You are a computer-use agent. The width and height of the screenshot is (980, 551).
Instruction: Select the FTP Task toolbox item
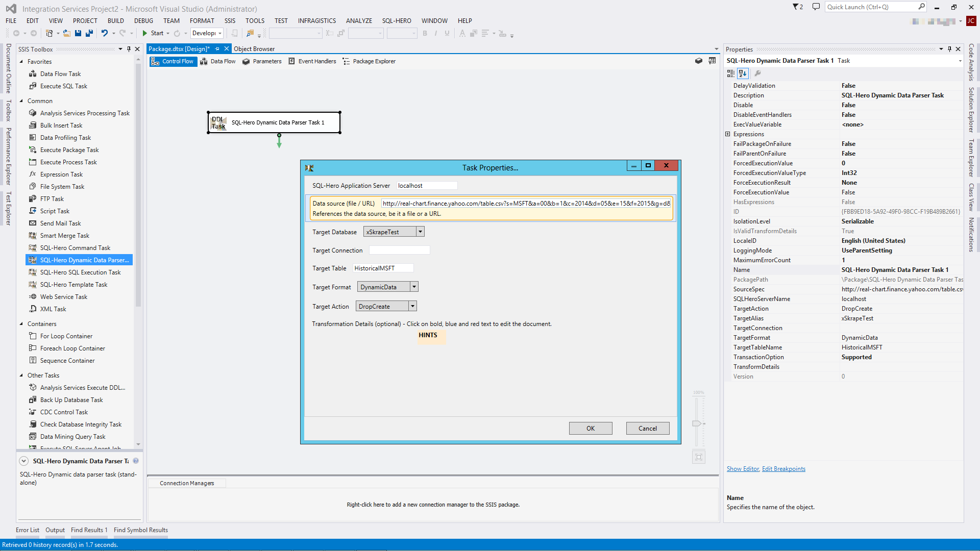[52, 199]
